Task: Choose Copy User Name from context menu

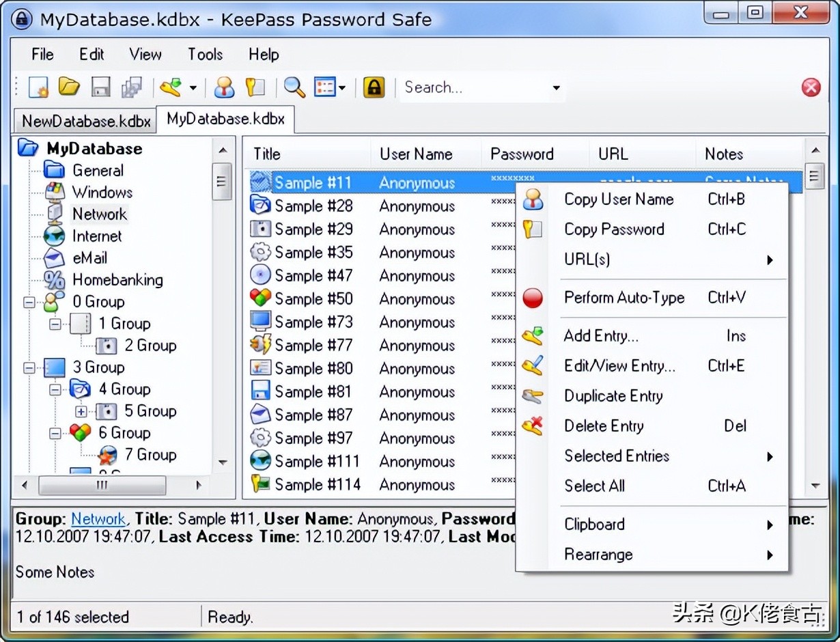Action: pyautogui.click(x=652, y=199)
